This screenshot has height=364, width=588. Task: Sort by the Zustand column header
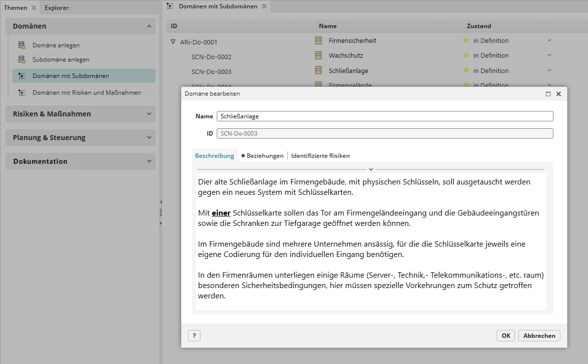click(x=478, y=26)
